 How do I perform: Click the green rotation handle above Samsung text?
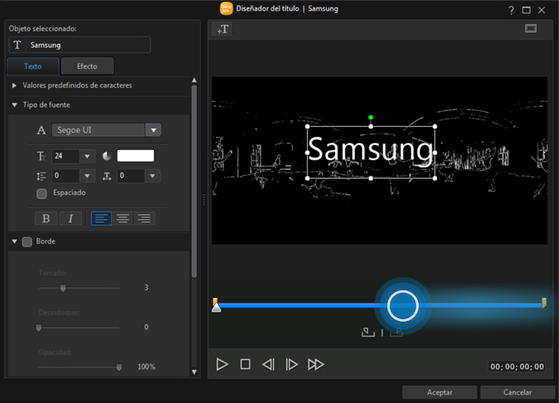click(371, 117)
